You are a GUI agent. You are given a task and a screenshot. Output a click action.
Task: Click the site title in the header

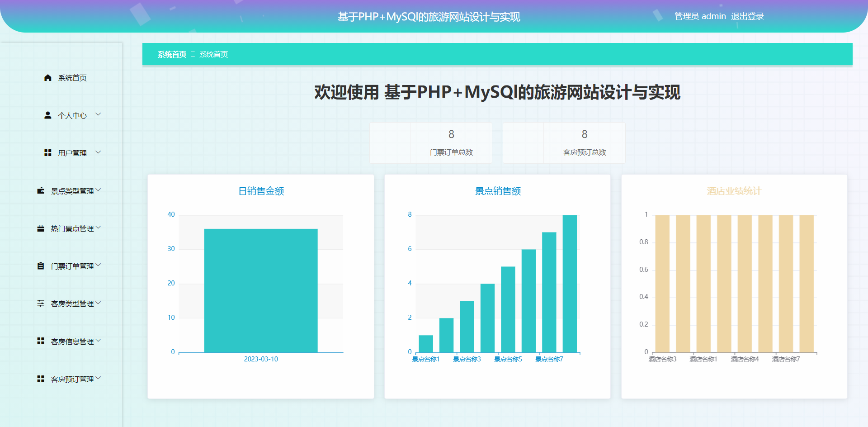(x=429, y=17)
